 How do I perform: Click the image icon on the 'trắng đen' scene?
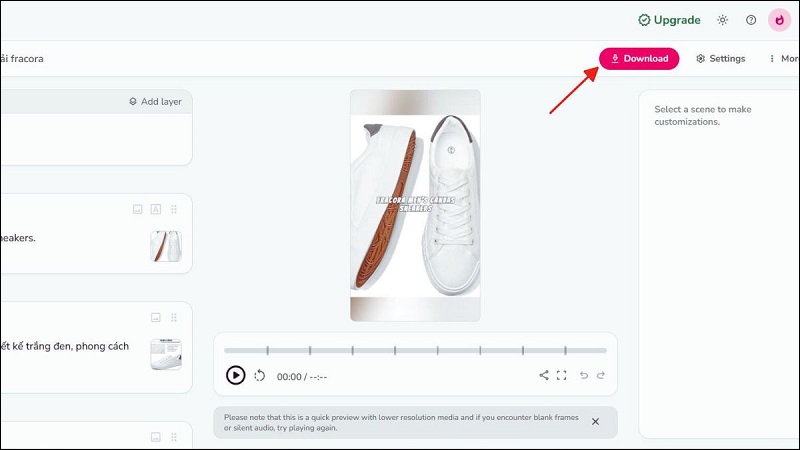click(x=156, y=317)
